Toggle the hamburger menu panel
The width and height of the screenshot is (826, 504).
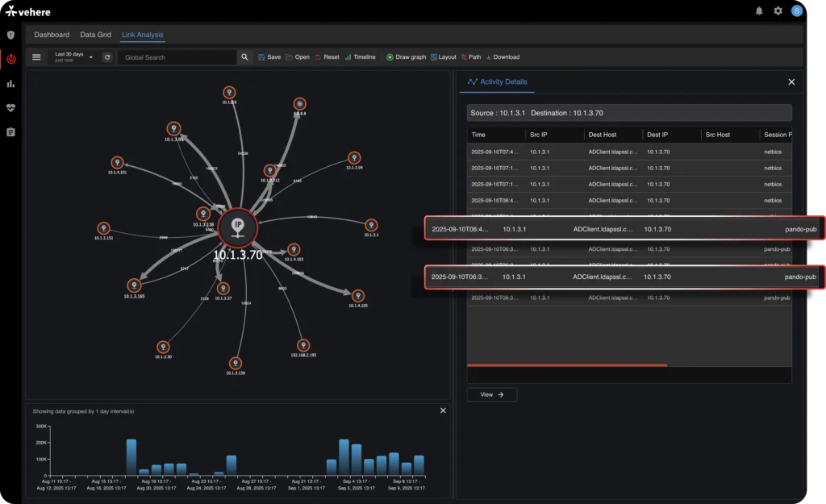click(36, 57)
